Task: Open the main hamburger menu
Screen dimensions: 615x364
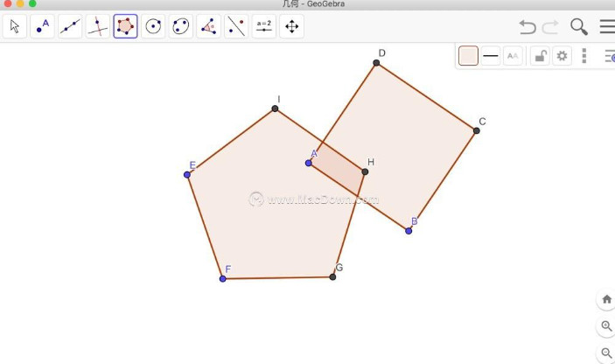Action: [607, 26]
